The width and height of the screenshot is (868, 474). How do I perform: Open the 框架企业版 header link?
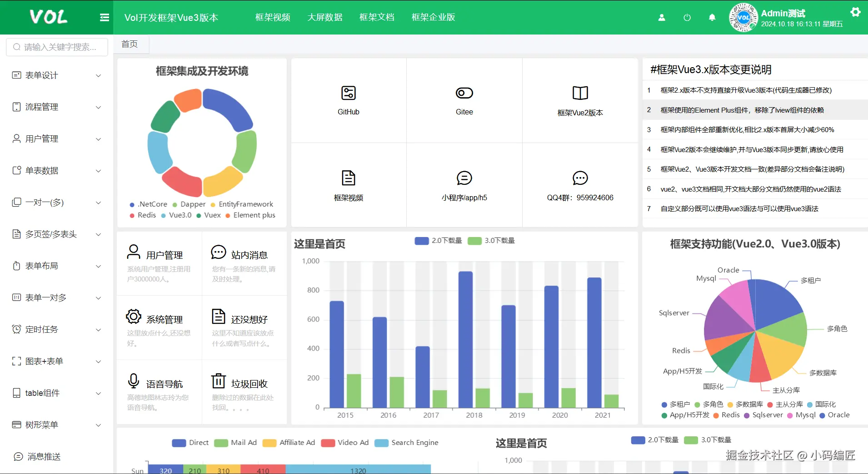click(x=433, y=17)
